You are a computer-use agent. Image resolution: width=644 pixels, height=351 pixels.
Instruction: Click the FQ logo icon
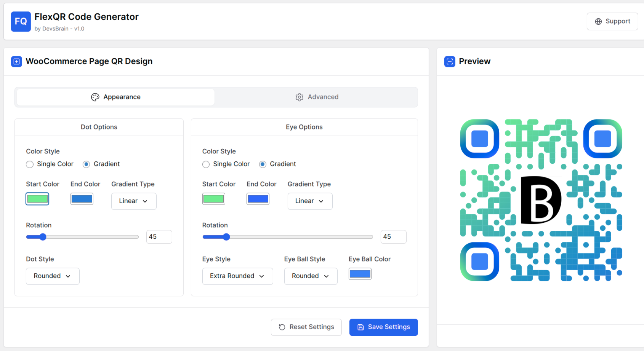(21, 21)
